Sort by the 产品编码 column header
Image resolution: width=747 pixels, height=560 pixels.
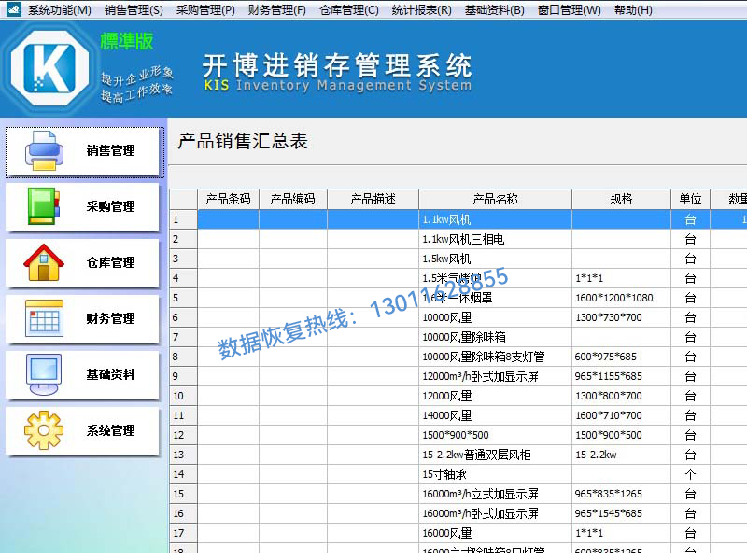click(x=292, y=199)
